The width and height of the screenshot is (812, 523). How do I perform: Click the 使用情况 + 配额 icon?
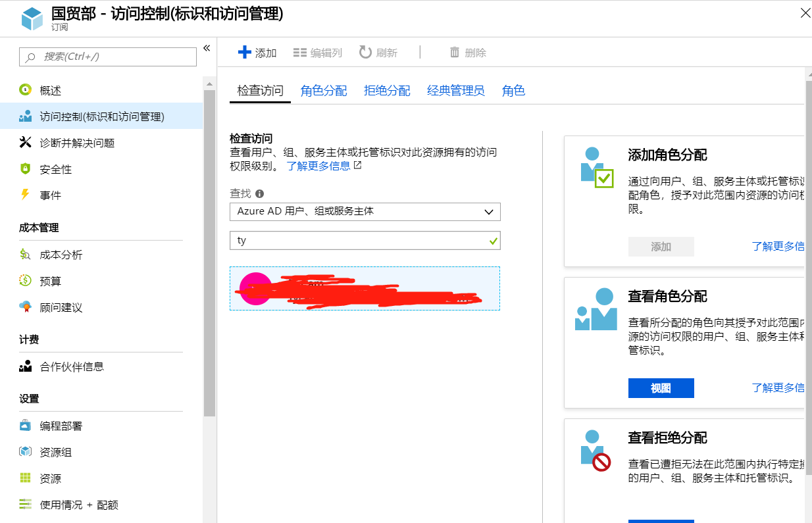click(26, 505)
